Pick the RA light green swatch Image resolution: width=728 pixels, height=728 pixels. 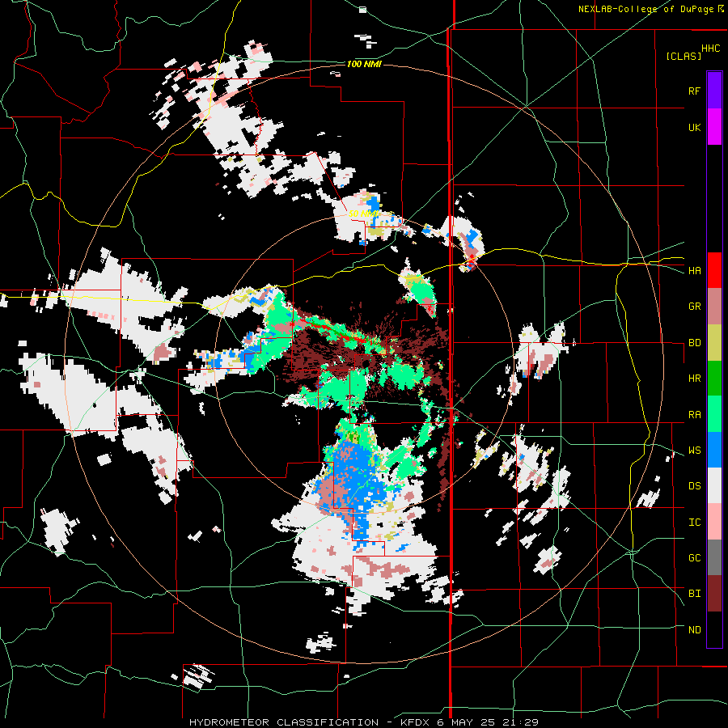[x=714, y=414]
